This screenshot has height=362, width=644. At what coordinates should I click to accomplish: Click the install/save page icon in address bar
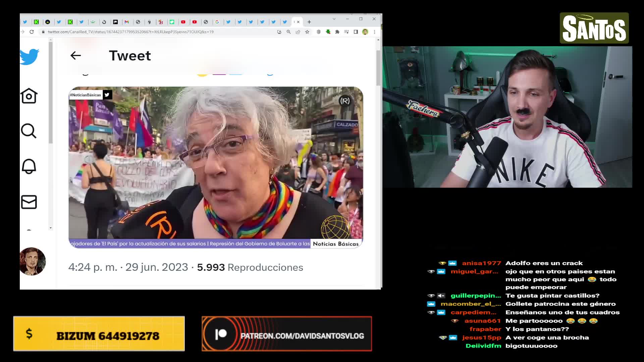(x=279, y=32)
